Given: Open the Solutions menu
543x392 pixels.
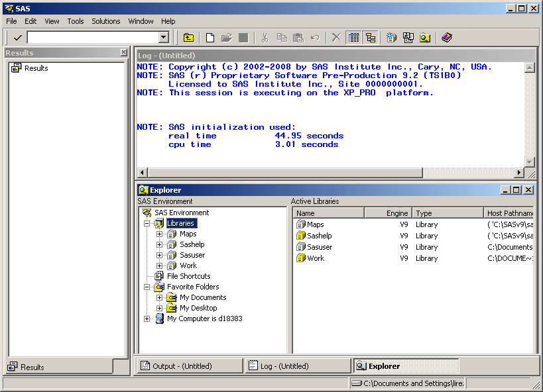Looking at the screenshot, I should tap(106, 21).
